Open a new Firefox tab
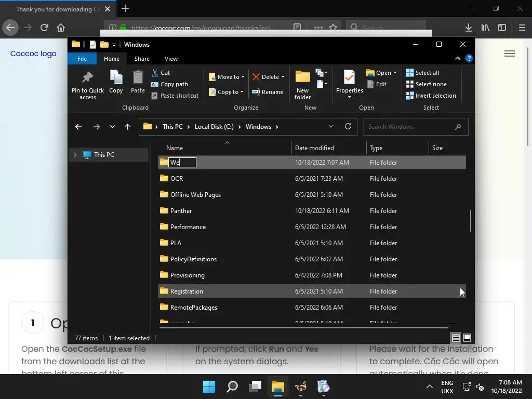Viewport: 532px width, 399px height. point(125,8)
